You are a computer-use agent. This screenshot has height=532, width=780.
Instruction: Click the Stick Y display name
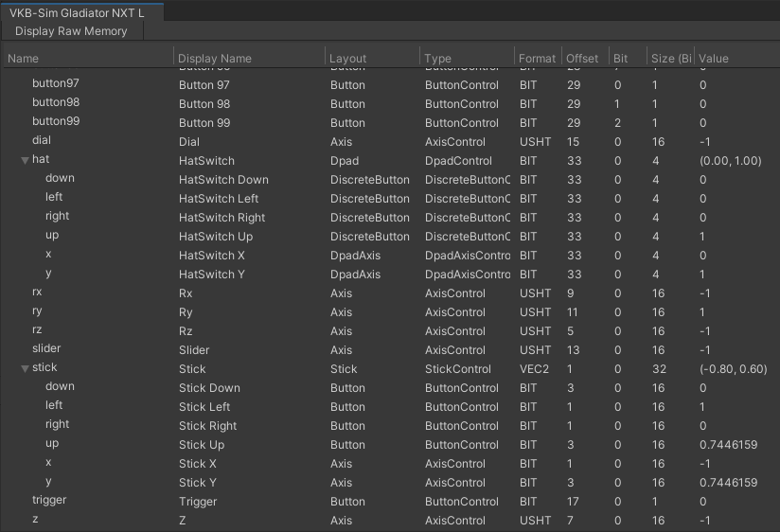coord(198,482)
